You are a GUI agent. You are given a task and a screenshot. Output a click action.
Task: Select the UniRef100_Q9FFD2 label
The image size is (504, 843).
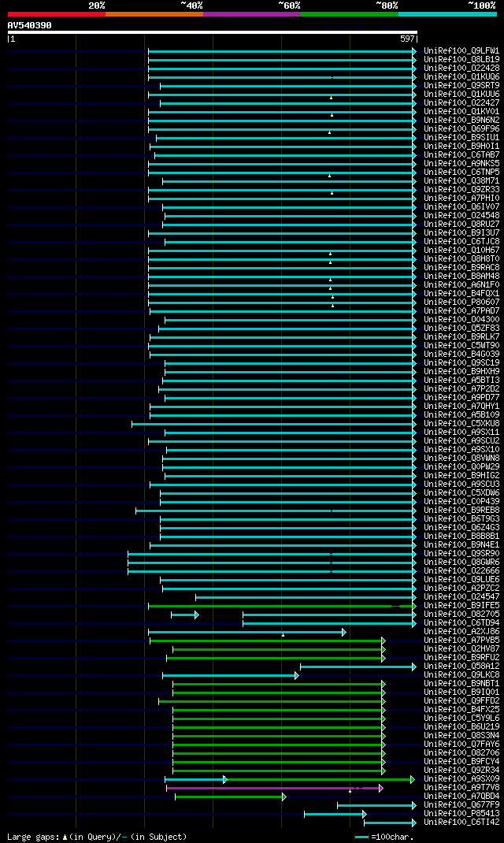(x=461, y=701)
